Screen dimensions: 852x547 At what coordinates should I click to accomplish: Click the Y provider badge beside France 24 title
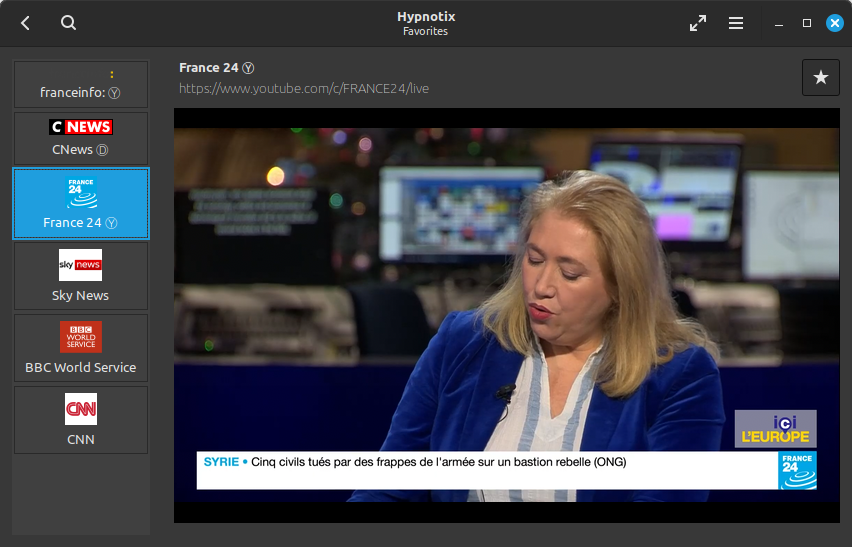coord(248,68)
